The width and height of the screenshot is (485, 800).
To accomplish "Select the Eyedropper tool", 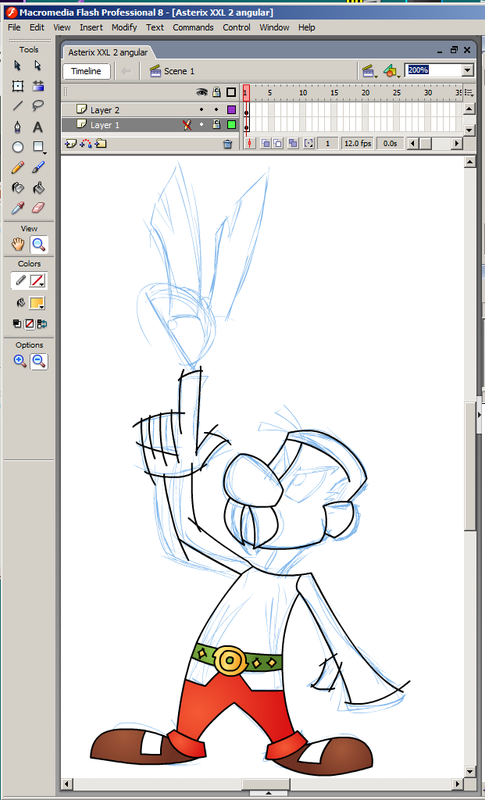I will [17, 208].
